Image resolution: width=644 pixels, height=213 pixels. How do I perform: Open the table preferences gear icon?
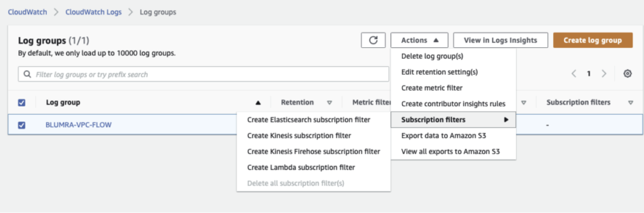pyautogui.click(x=628, y=74)
